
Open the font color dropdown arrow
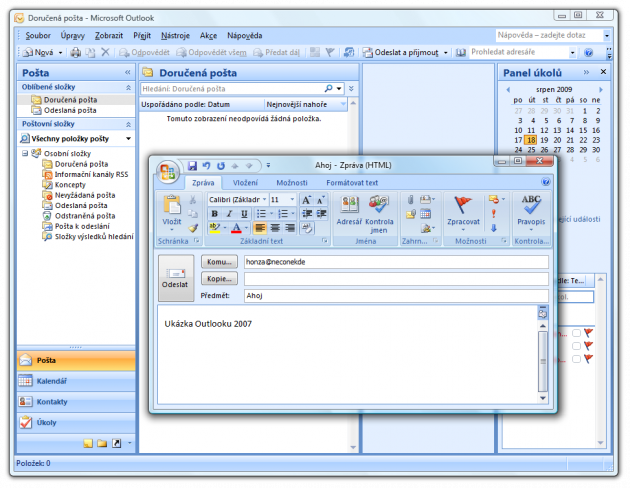tap(246, 228)
